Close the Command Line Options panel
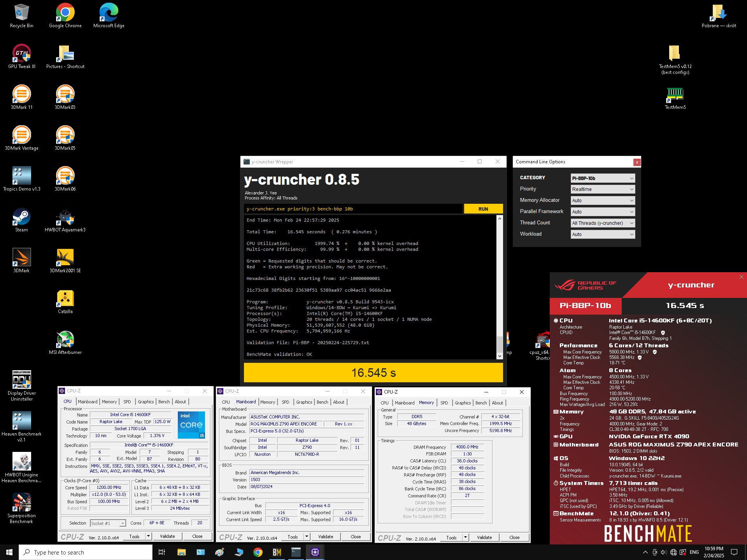The width and height of the screenshot is (747, 560). (x=637, y=162)
